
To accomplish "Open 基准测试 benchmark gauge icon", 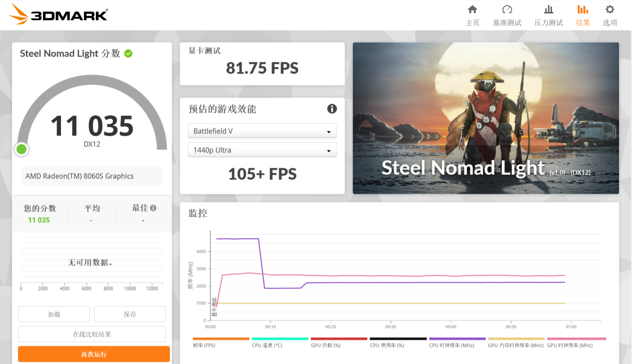I will (x=507, y=10).
